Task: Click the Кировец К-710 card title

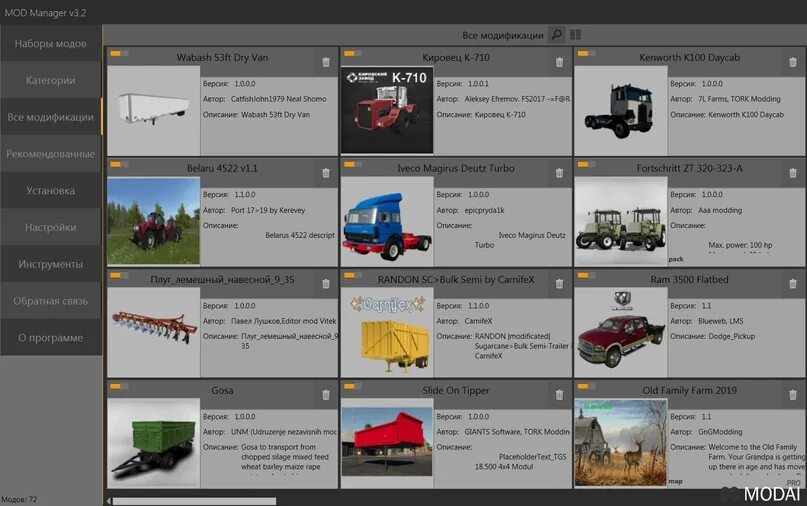Action: pyautogui.click(x=456, y=57)
